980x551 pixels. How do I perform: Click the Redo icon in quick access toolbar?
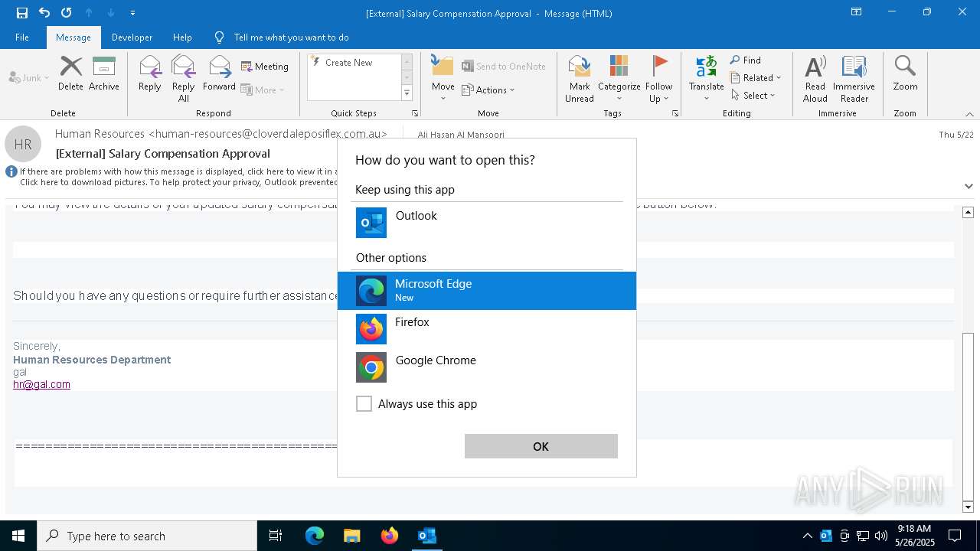coord(67,13)
